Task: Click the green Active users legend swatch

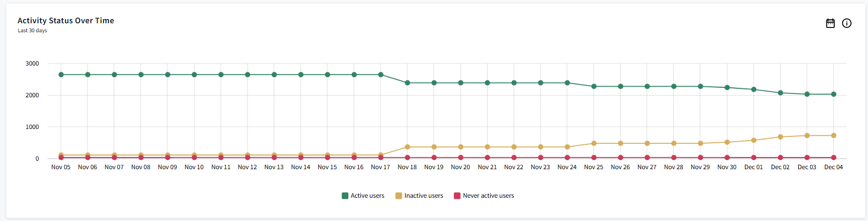Action: click(345, 196)
